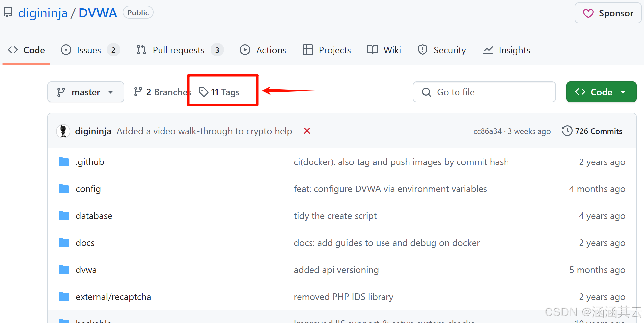
Task: Click the tag icon beside 11 Tags
Action: 204,92
